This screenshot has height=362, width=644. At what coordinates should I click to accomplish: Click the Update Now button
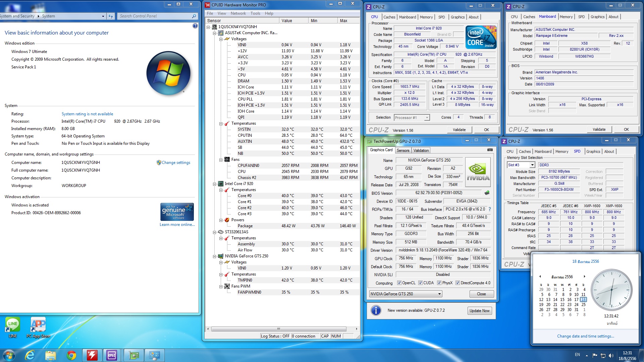tap(479, 311)
